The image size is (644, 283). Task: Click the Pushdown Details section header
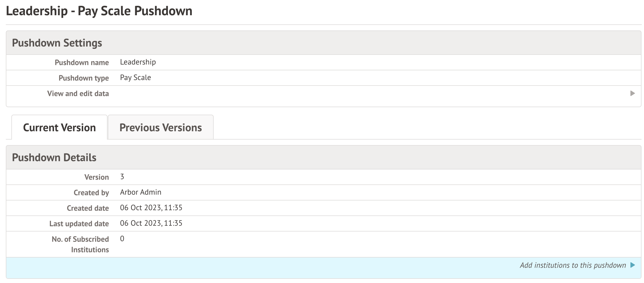point(54,158)
